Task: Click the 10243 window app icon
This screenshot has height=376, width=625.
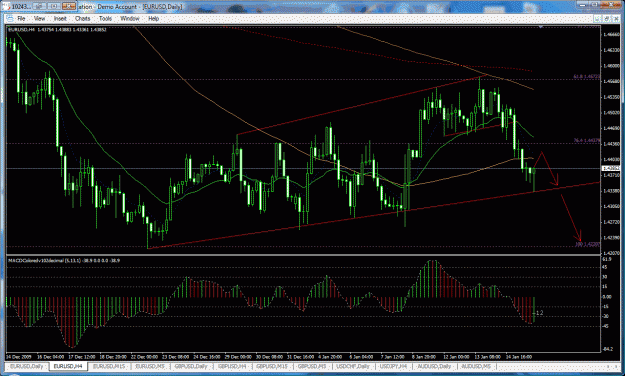Action: pos(6,6)
